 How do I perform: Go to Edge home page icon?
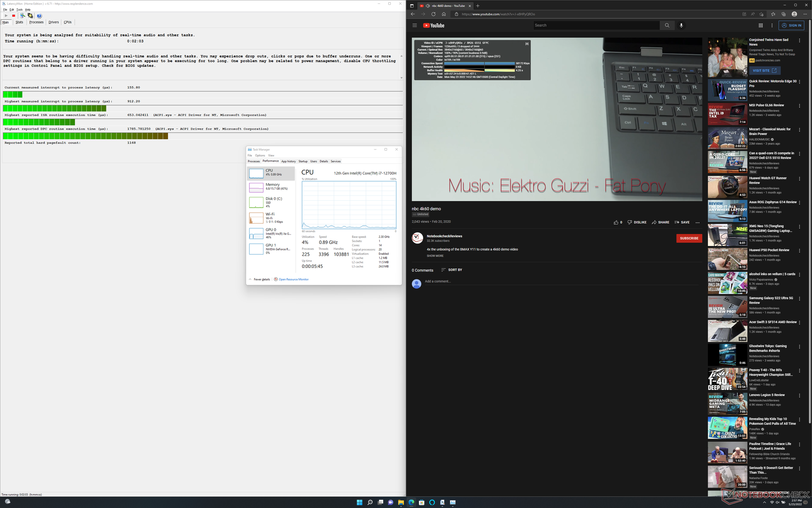click(444, 14)
